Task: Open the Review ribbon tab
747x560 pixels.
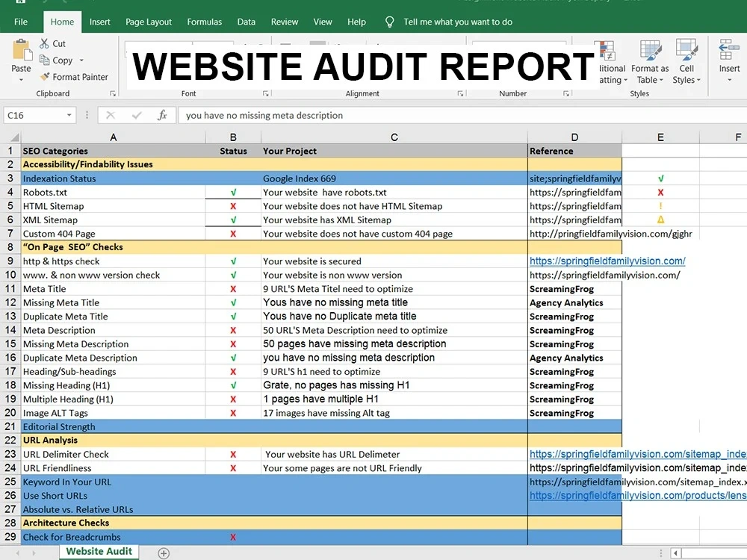Action: tap(285, 22)
